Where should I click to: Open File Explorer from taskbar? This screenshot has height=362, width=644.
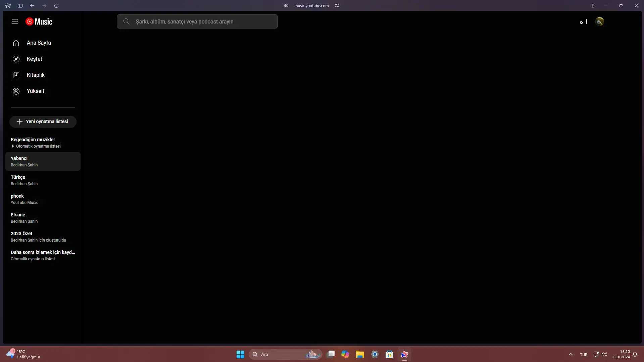point(360,354)
